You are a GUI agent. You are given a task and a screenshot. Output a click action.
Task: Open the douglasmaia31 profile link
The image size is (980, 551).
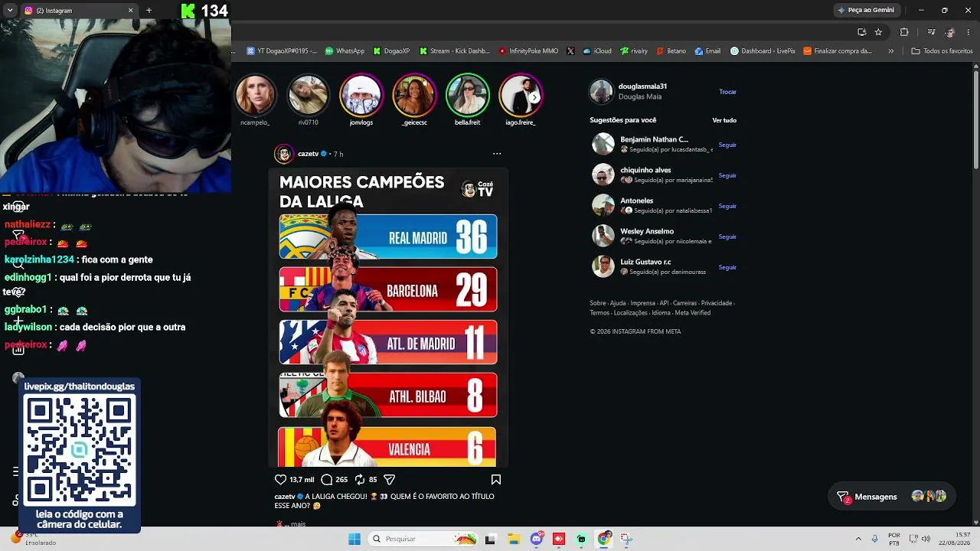pyautogui.click(x=642, y=86)
